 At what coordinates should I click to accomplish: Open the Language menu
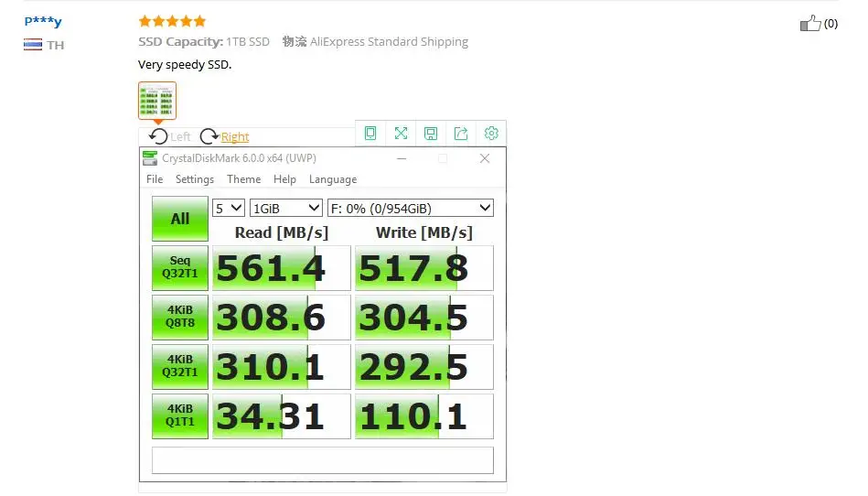(333, 179)
